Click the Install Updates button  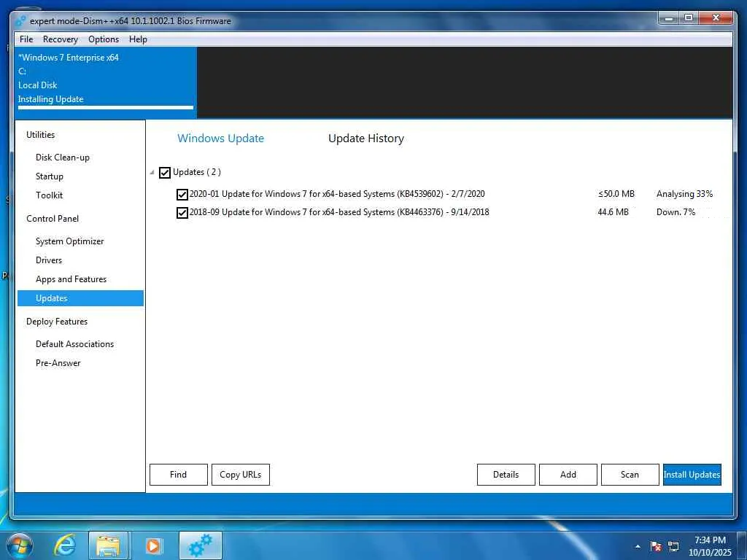(692, 475)
